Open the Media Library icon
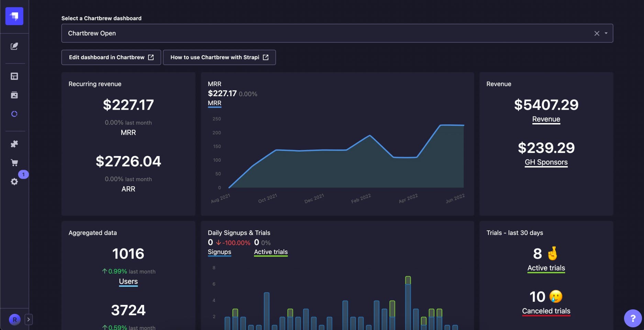The width and height of the screenshot is (644, 330). (14, 95)
